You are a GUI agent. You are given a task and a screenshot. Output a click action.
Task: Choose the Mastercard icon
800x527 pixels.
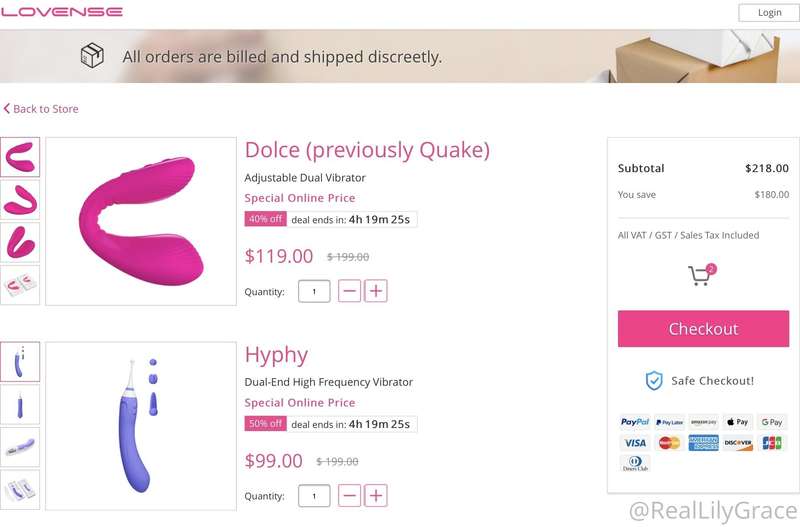pos(669,443)
